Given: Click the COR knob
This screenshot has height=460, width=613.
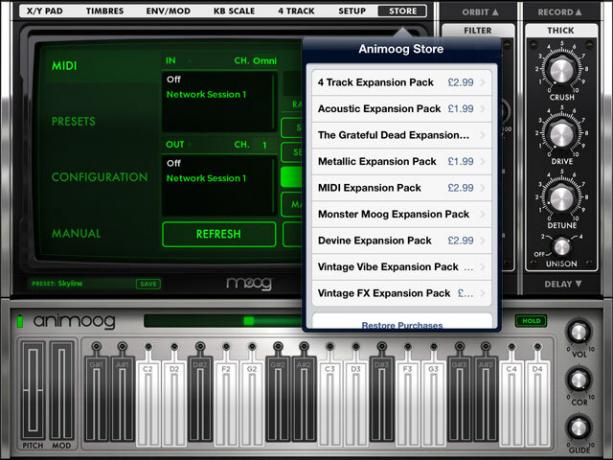Looking at the screenshot, I should tap(579, 379).
